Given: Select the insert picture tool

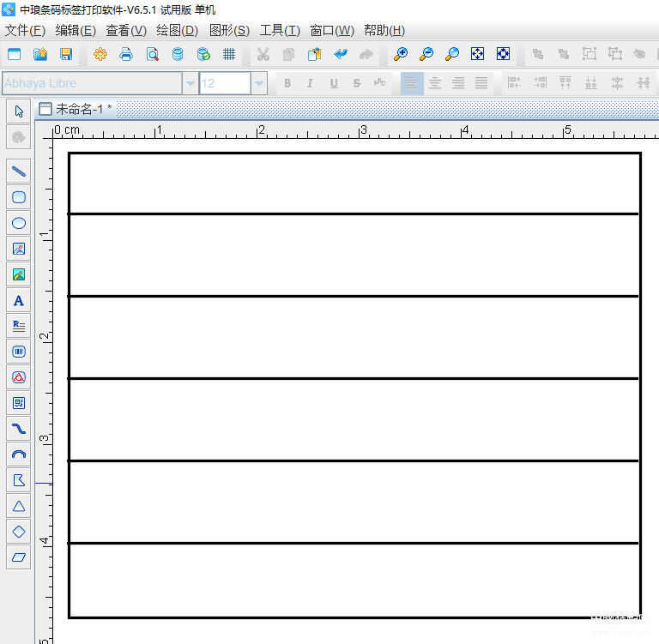Looking at the screenshot, I should [x=19, y=249].
